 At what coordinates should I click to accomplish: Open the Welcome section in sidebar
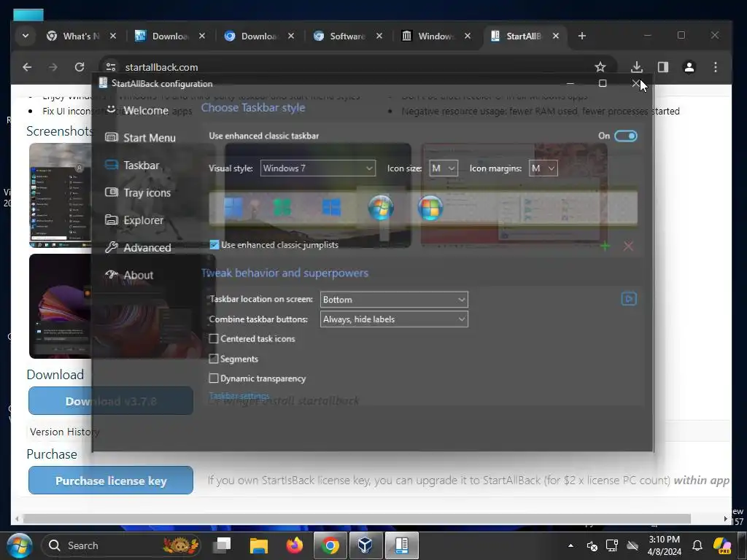click(137, 111)
